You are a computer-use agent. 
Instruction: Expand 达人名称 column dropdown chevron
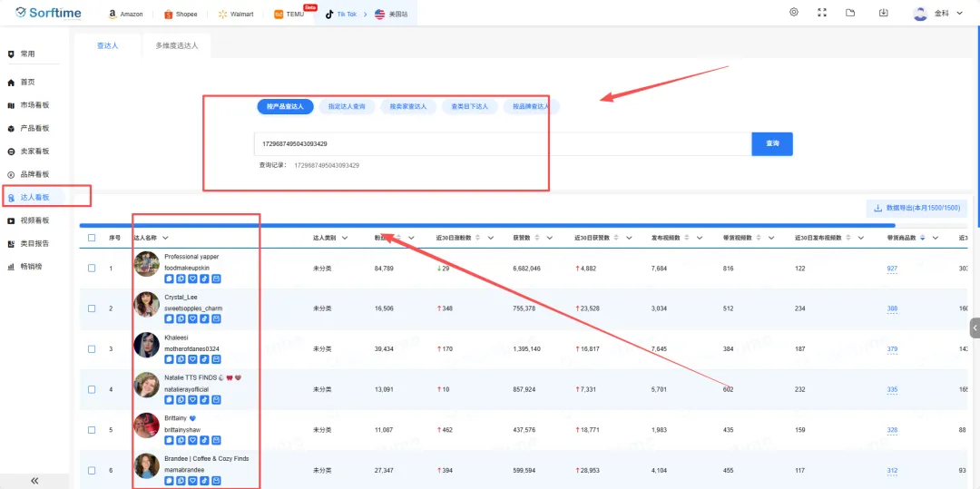click(x=165, y=238)
